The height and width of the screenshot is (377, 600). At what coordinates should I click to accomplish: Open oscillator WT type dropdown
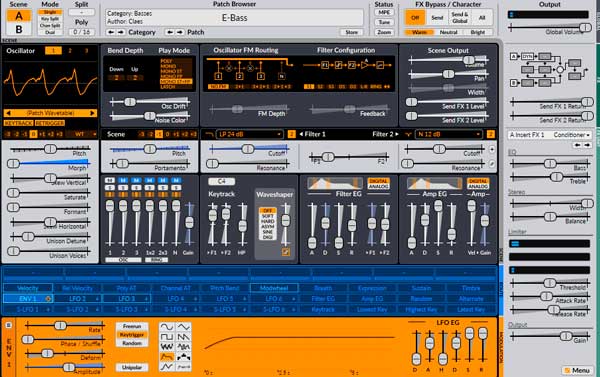(x=81, y=134)
